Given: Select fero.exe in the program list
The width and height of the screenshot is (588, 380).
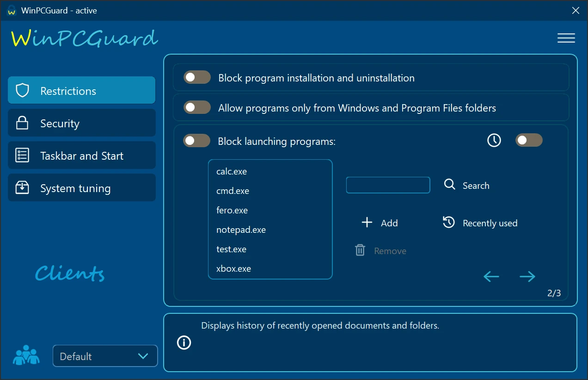Looking at the screenshot, I should tap(270, 210).
